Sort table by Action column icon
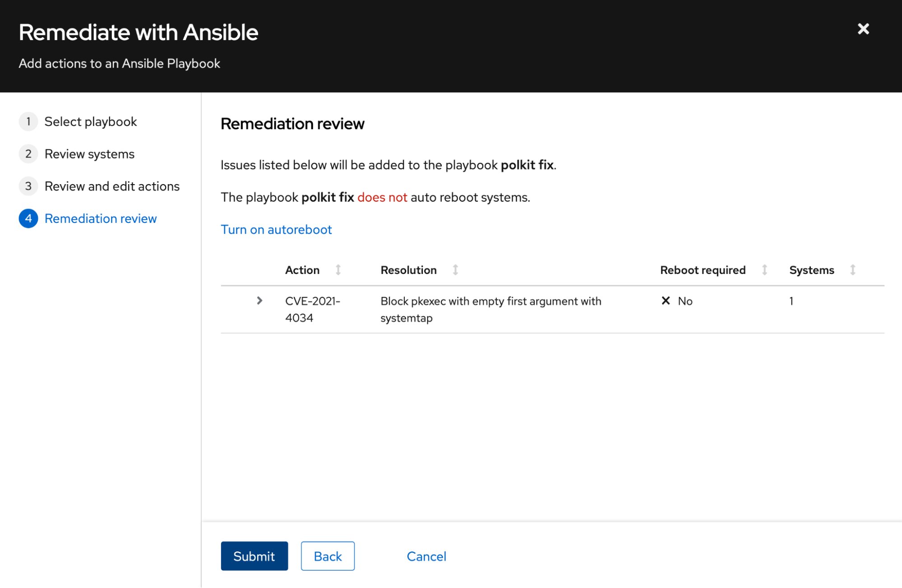The image size is (902, 588). coord(338,270)
